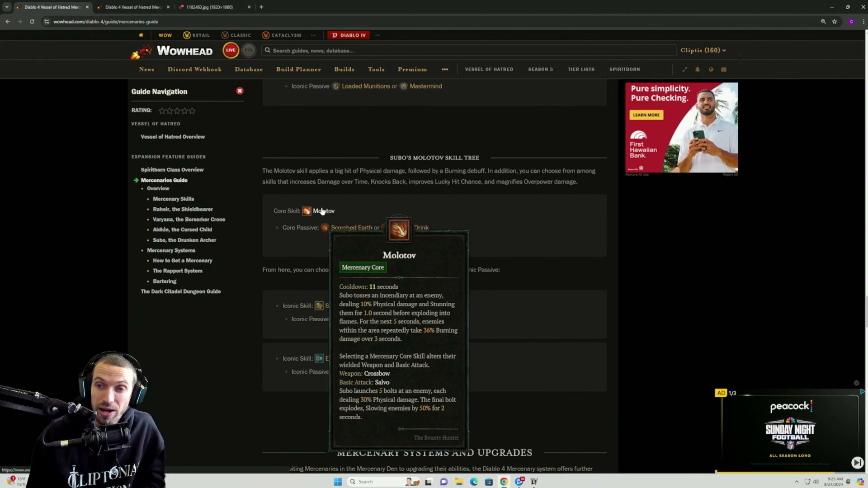Open the Retail WoW section

click(196, 35)
